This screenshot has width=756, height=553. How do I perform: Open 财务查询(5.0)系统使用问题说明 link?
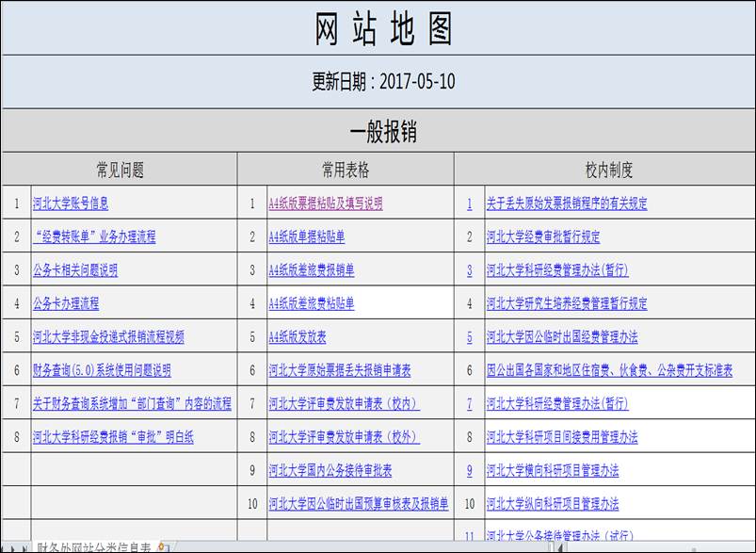102,371
